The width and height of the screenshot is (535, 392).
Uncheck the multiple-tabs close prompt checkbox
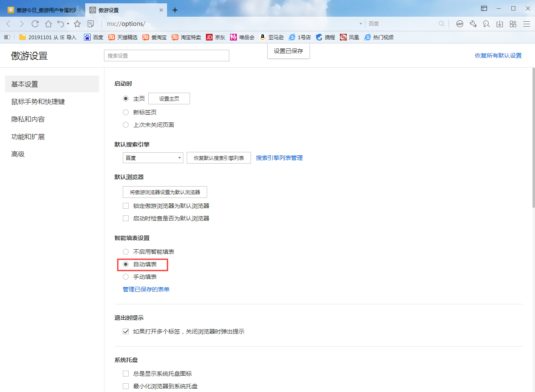[126, 331]
